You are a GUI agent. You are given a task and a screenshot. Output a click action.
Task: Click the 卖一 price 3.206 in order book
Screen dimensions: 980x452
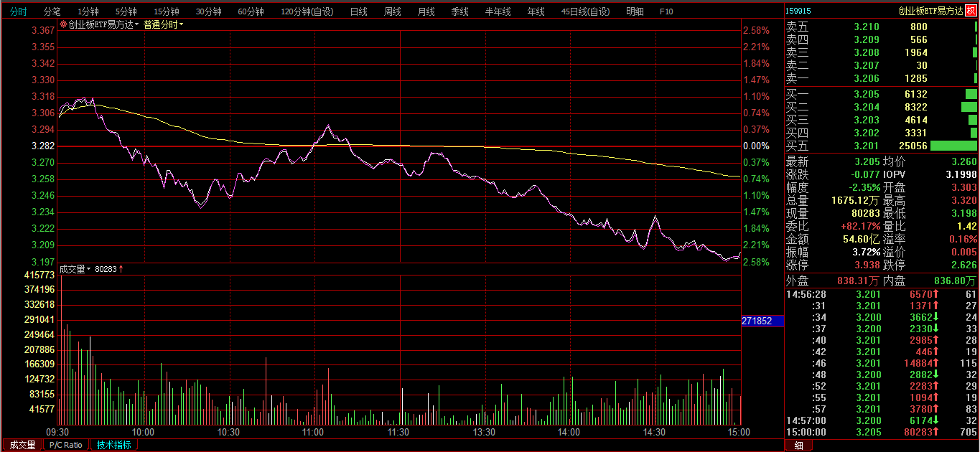[x=866, y=78]
